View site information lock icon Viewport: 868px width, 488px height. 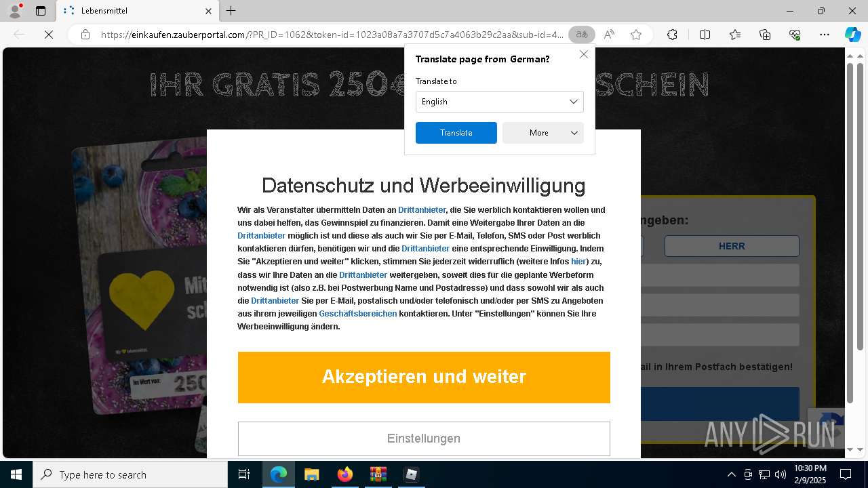[85, 35]
